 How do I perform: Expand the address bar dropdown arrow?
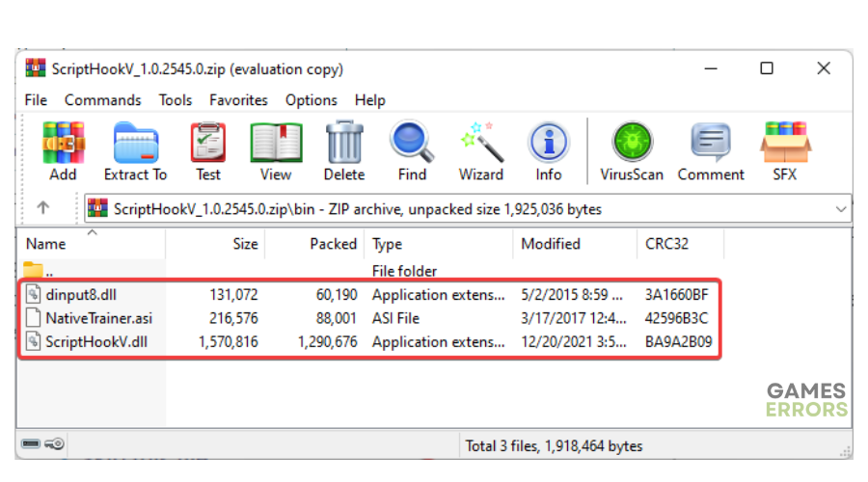coord(841,208)
